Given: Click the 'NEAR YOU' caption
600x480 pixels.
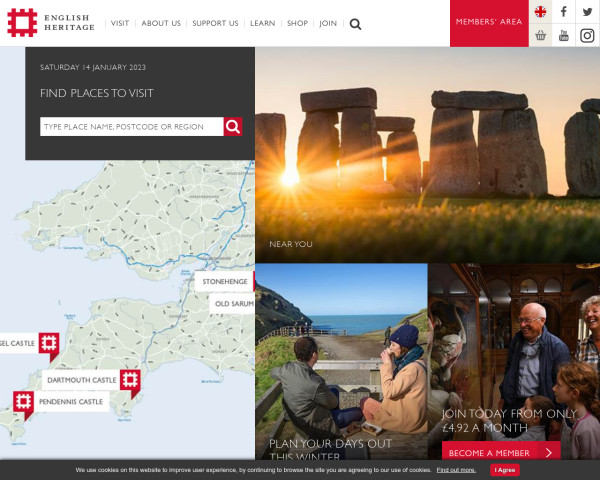Looking at the screenshot, I should [291, 244].
